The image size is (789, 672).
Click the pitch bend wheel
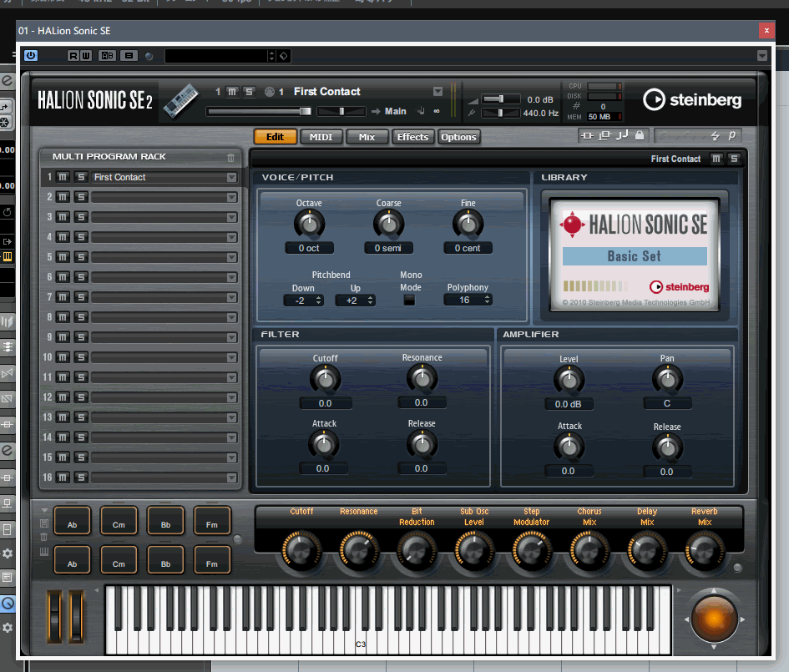pos(54,616)
